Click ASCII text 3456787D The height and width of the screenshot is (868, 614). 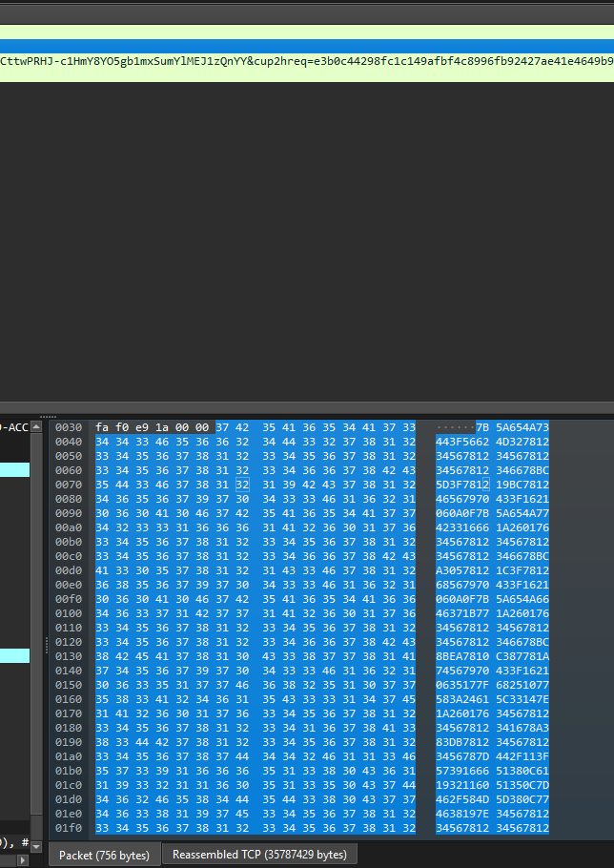(462, 756)
